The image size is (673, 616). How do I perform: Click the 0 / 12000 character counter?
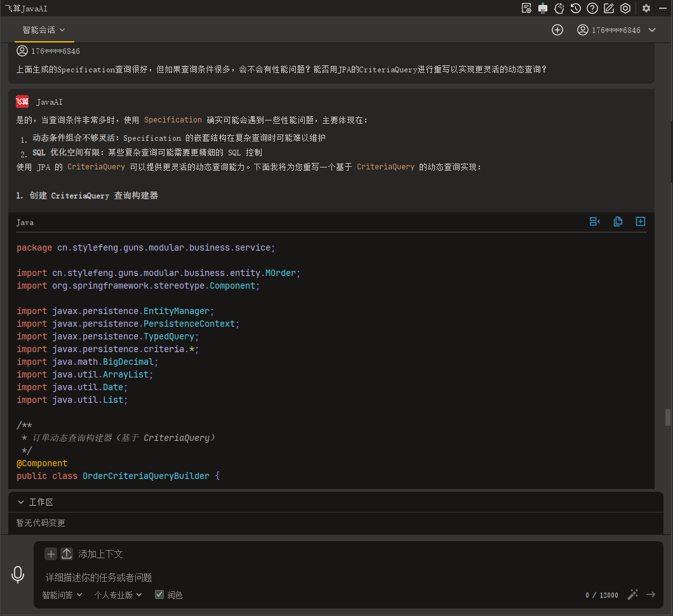[x=602, y=595]
